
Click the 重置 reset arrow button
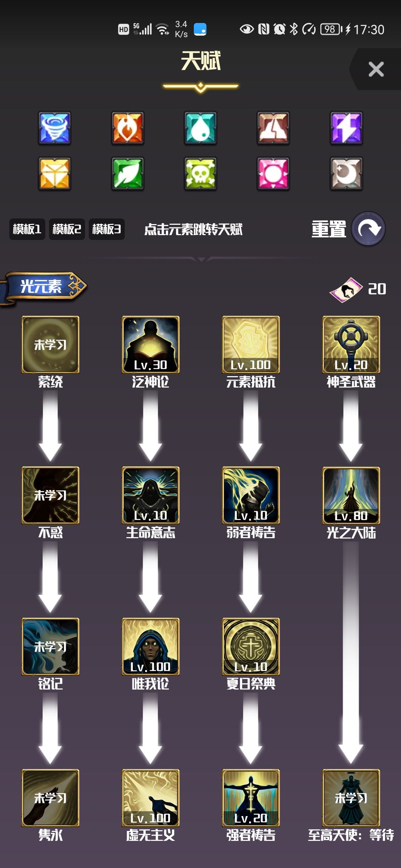tap(368, 229)
